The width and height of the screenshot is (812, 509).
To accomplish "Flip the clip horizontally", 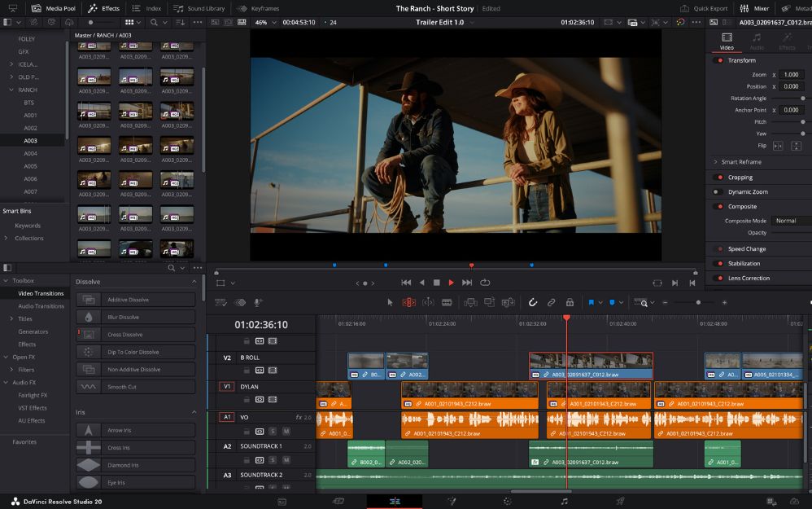I will 777,146.
